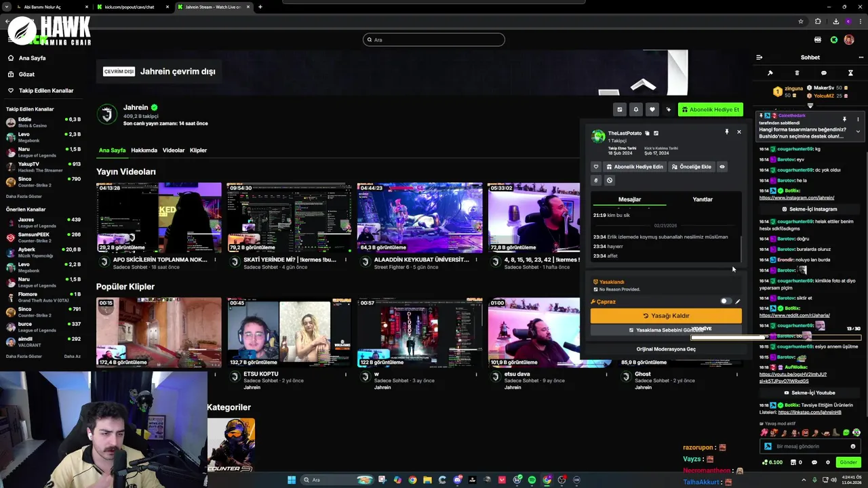Click the shop icon beside points
The image size is (868, 488).
point(793,462)
